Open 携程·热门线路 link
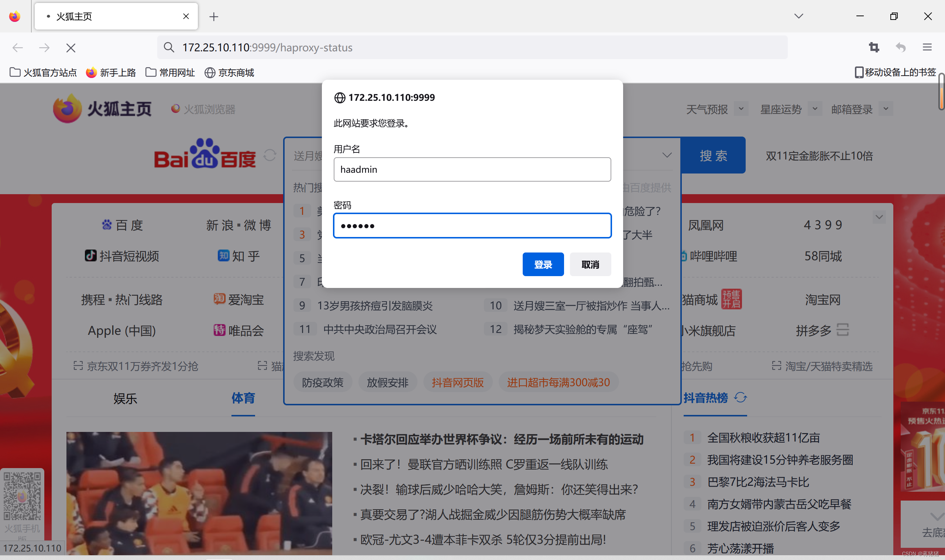The image size is (945, 560). point(122,300)
